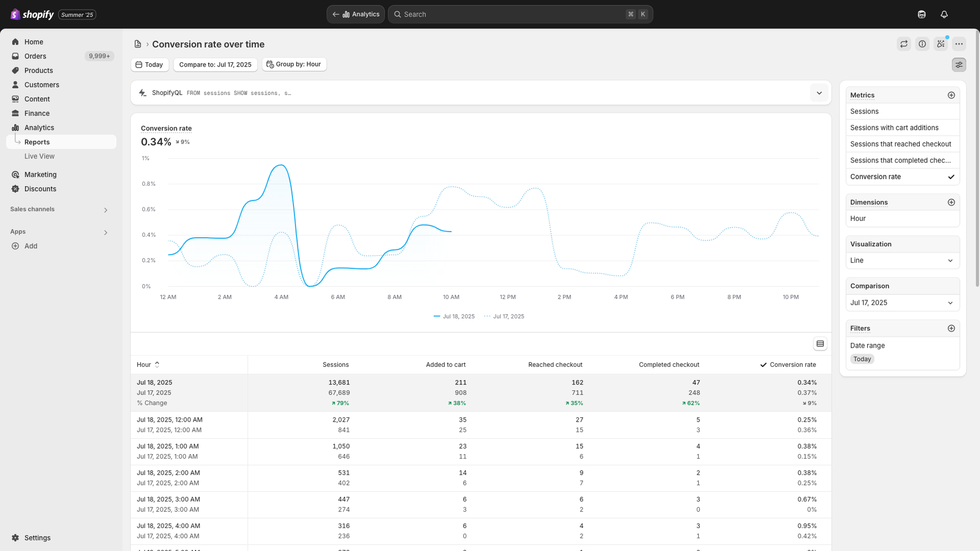Open the Sidekick assistant icon
Viewport: 980px width, 551px height.
[x=921, y=14]
